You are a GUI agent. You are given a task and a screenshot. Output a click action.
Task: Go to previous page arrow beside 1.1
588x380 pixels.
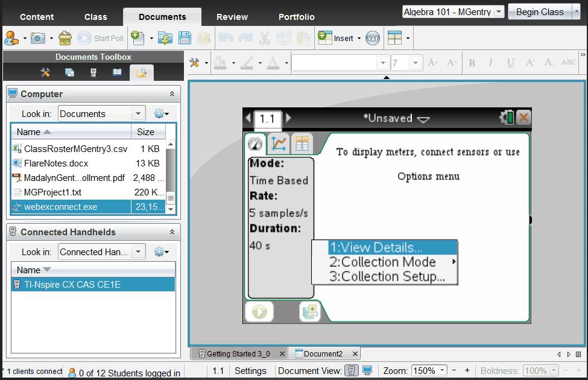click(248, 118)
